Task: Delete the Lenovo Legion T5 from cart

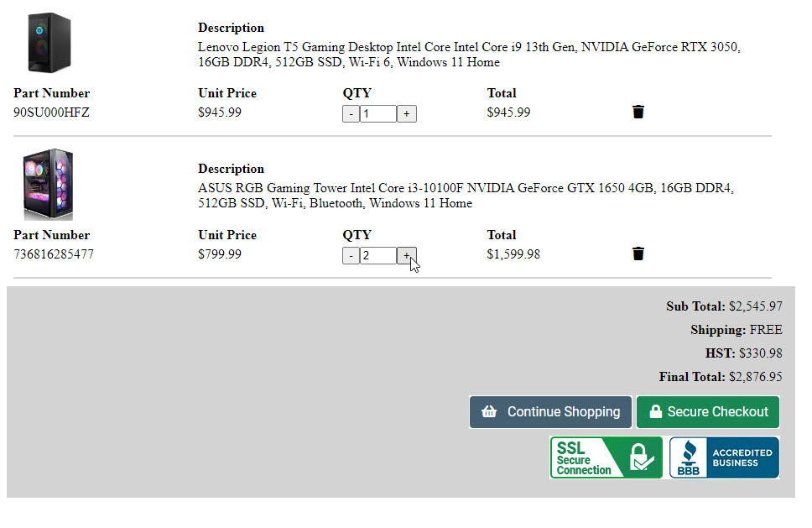Action: pyautogui.click(x=638, y=112)
